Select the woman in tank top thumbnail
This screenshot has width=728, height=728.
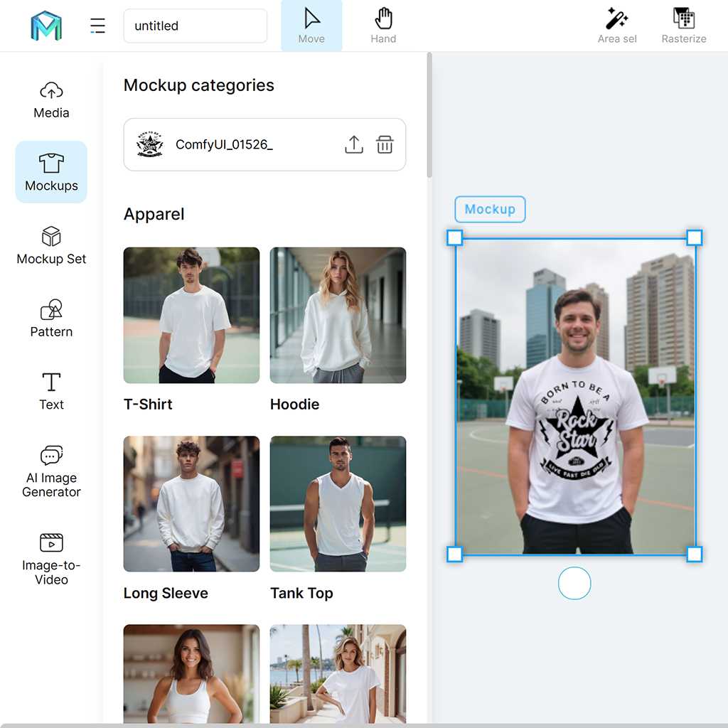tap(191, 674)
